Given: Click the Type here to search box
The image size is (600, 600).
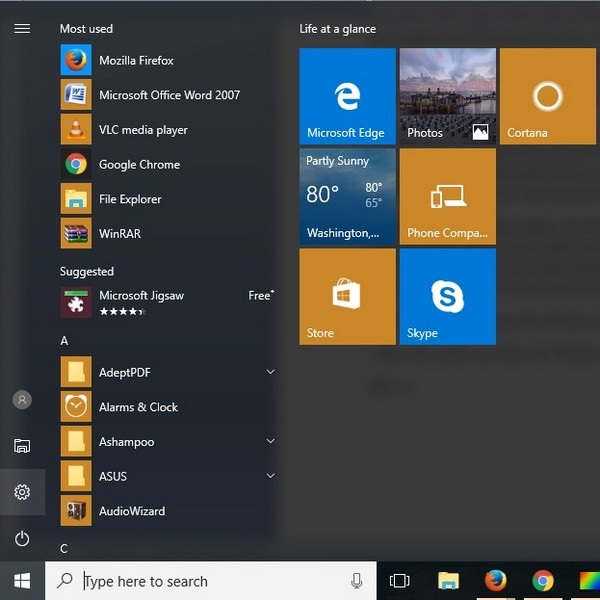Looking at the screenshot, I should point(211,581).
